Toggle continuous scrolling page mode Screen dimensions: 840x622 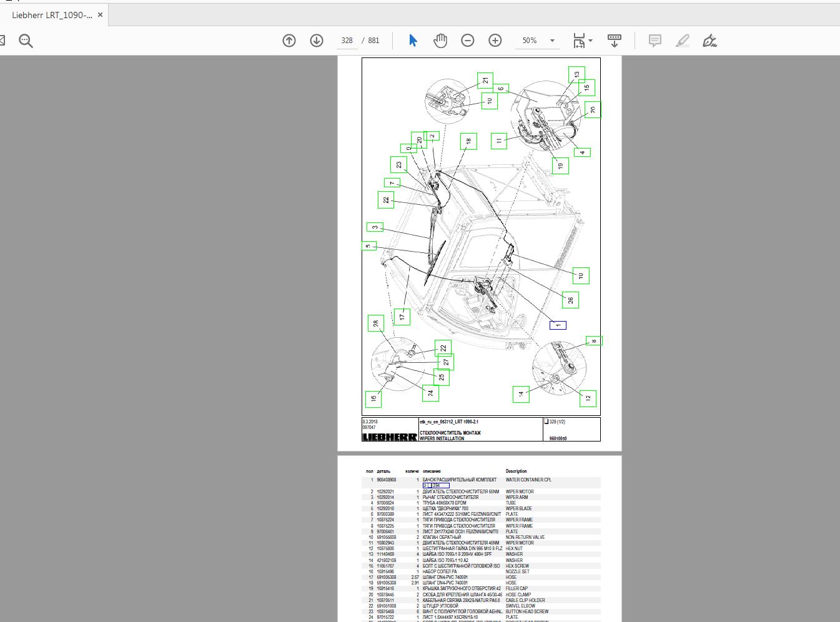(x=615, y=40)
